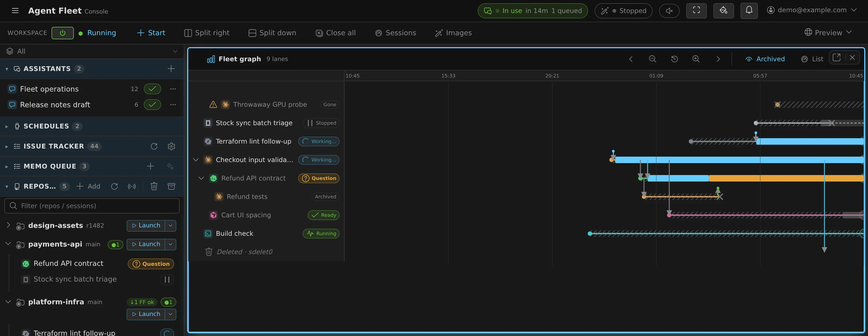
Task: Mute sound with the speaker icon
Action: [669, 11]
